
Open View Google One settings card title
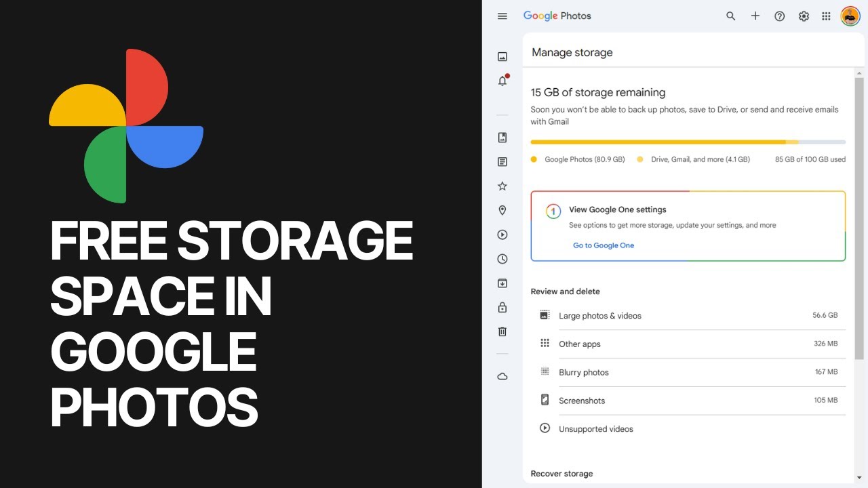coord(618,210)
